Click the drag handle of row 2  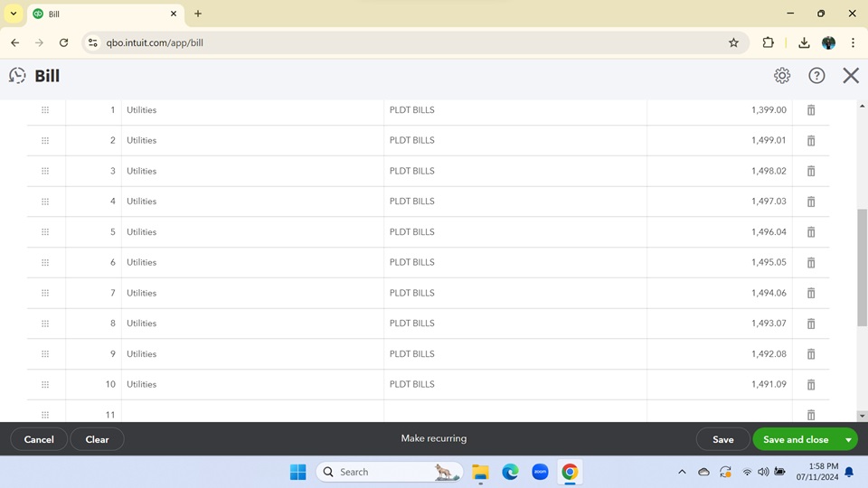[x=45, y=141]
